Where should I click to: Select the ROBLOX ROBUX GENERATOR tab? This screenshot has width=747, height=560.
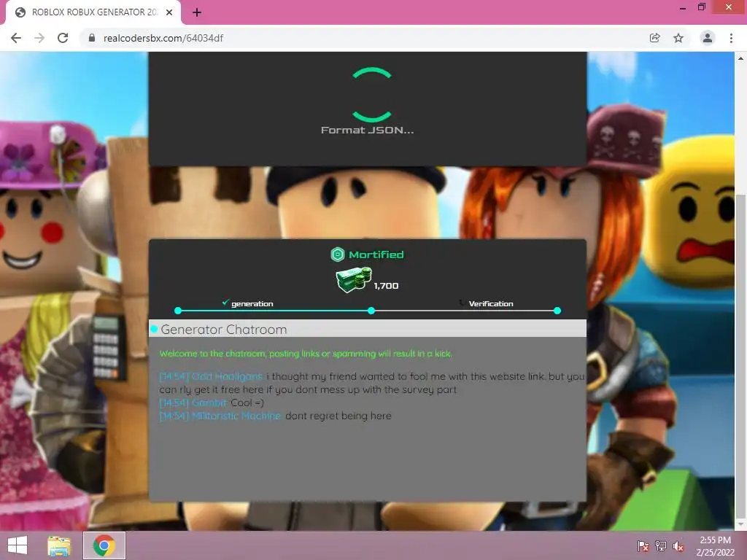[93, 12]
